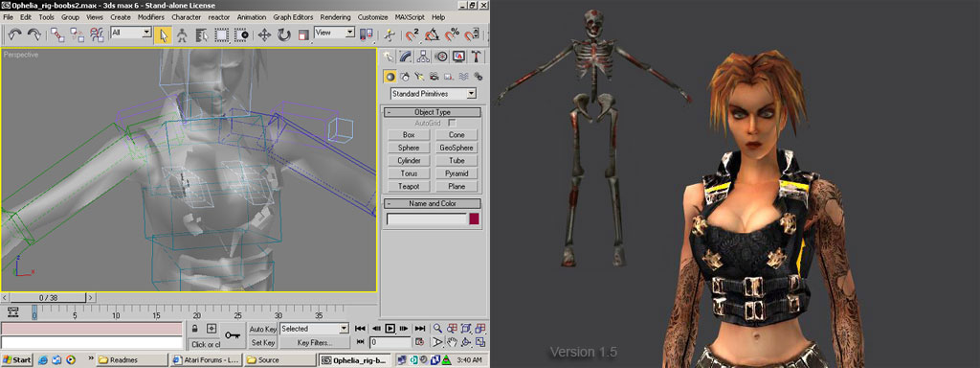Select the Space Warps category icon

point(463,77)
